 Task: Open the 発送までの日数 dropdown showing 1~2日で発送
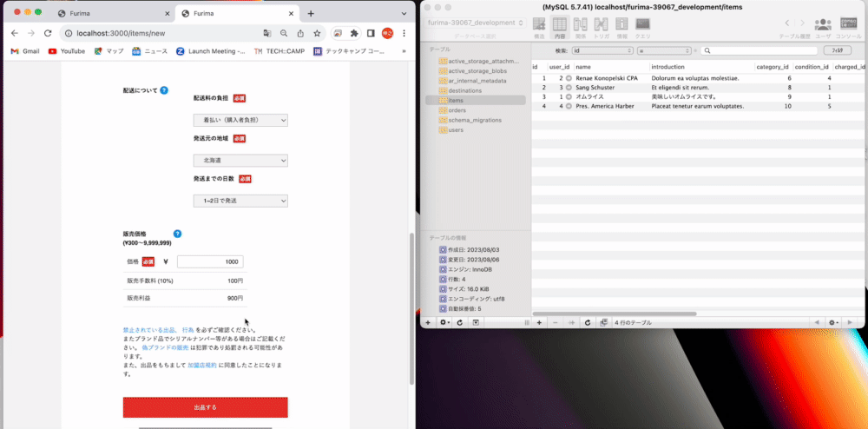pyautogui.click(x=240, y=201)
